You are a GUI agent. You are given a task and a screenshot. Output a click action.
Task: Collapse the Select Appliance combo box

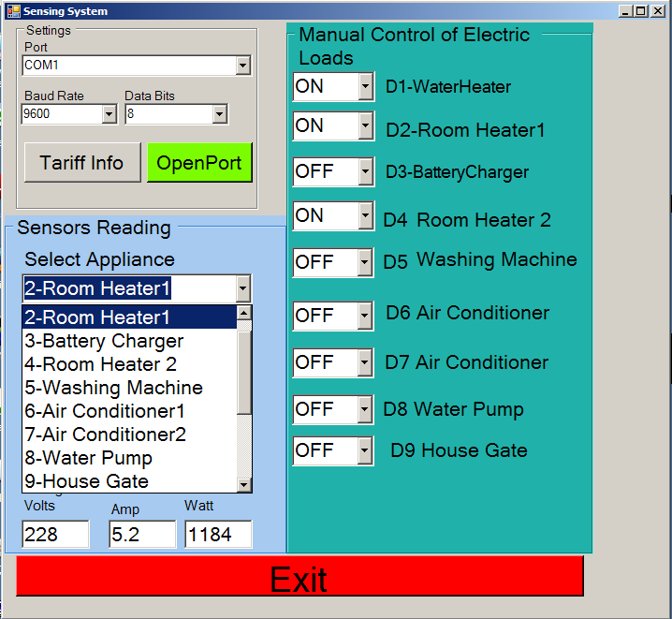(243, 288)
